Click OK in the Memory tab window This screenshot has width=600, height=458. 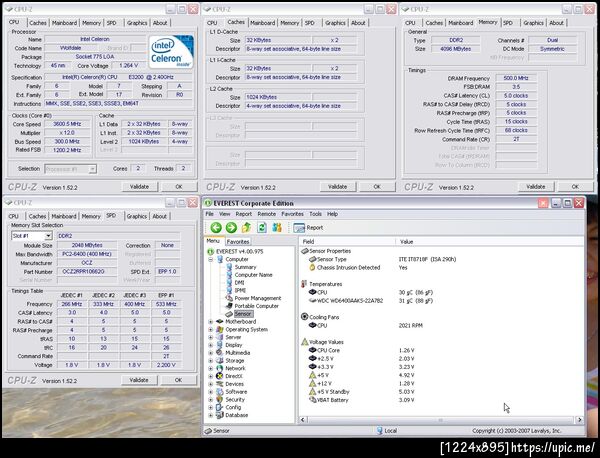point(575,187)
